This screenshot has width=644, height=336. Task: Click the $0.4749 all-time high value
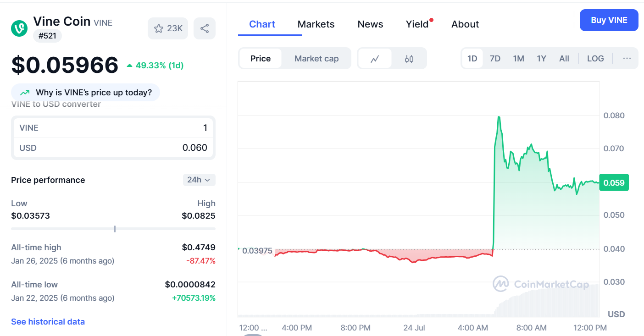point(199,248)
